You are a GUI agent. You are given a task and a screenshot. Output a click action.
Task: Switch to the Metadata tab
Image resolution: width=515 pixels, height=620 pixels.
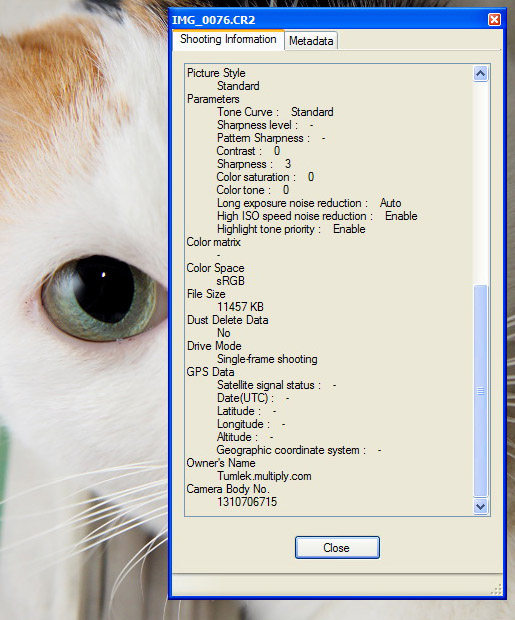pos(311,41)
